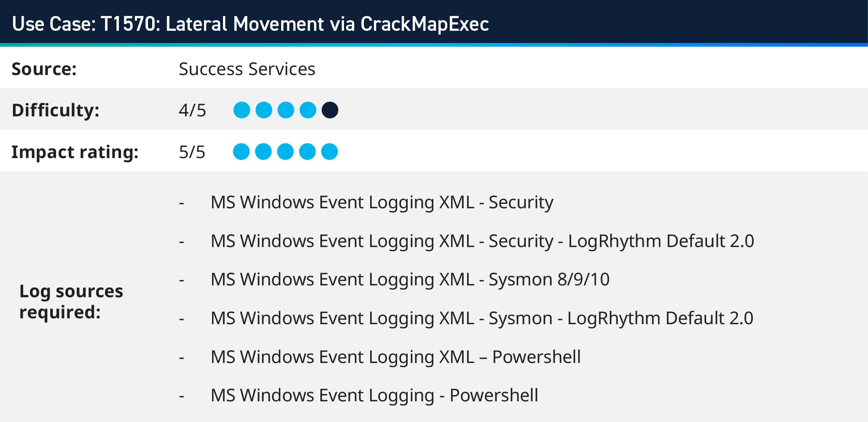This screenshot has width=868, height=422.
Task: Click the 5/5 impact score text
Action: 192,152
